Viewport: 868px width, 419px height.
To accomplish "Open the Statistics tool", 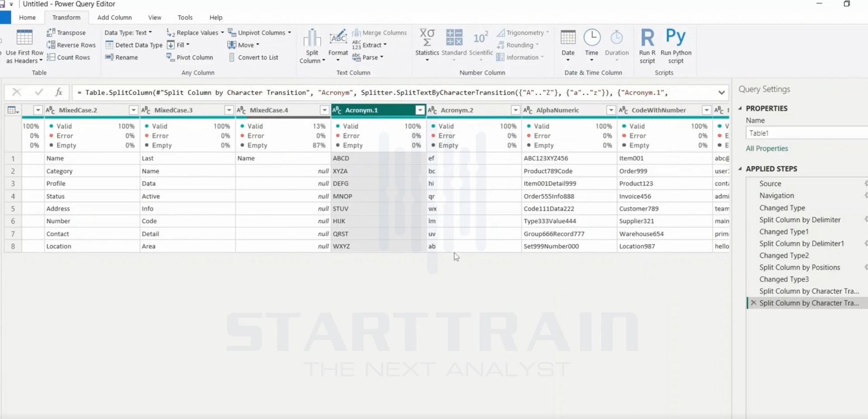I will (427, 46).
